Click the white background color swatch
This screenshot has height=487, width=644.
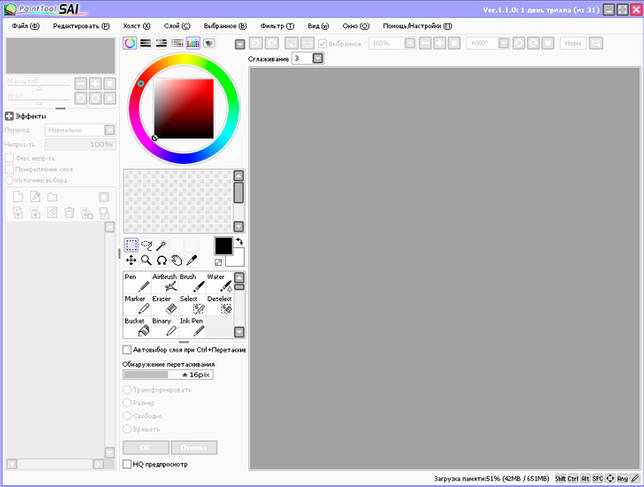[x=237, y=259]
